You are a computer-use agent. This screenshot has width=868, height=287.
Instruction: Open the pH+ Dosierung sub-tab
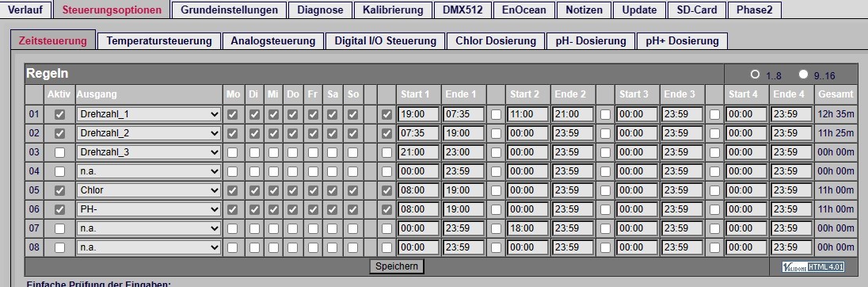682,40
